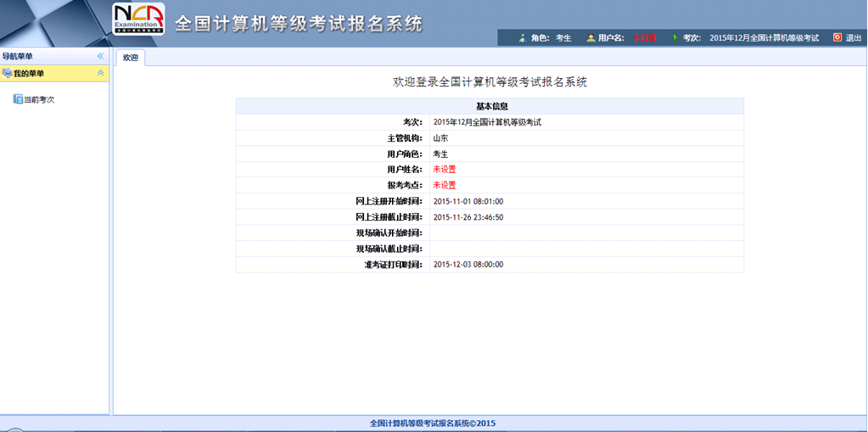
Task: Click the monitor icon beside 我的菜单
Action: pos(7,73)
